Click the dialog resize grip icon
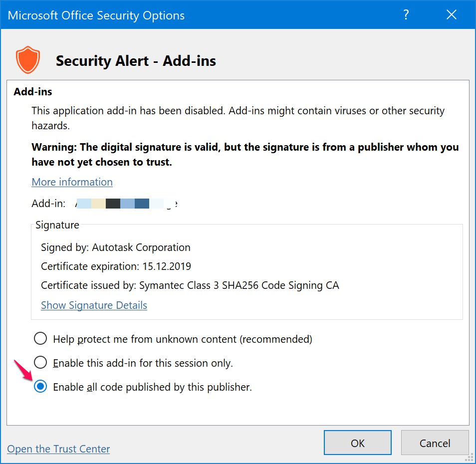The image size is (476, 464). [470, 458]
